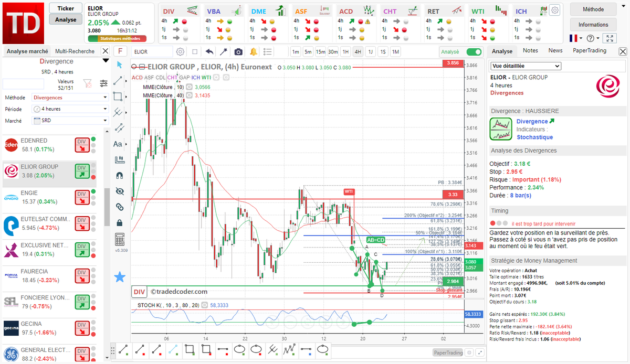Select the text annotation Aa tool

tap(118, 144)
